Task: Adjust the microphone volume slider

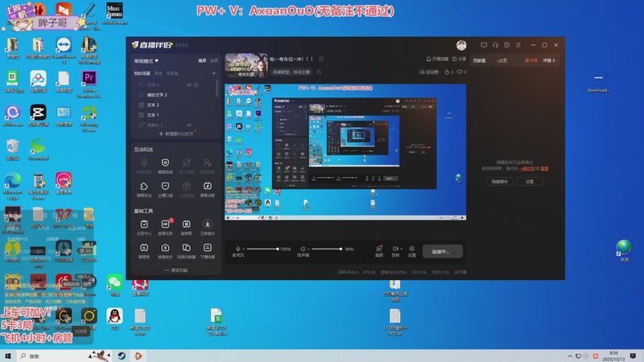Action: pyautogui.click(x=262, y=249)
